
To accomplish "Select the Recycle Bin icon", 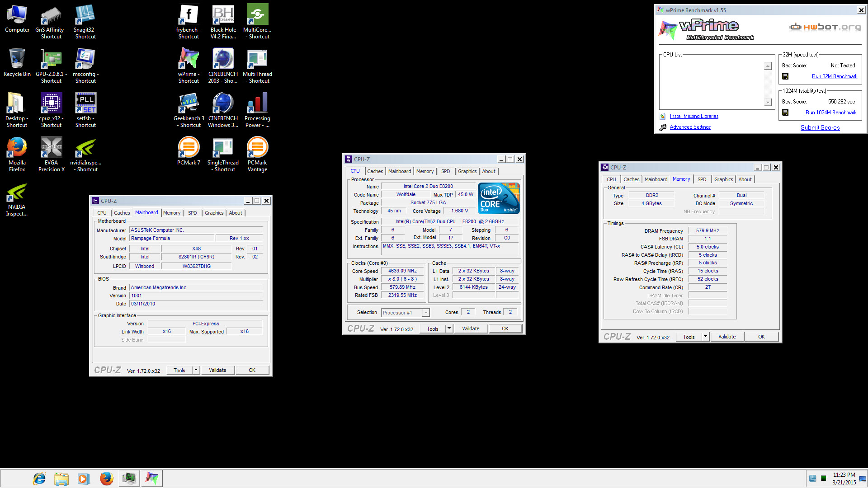I will pos(17,62).
